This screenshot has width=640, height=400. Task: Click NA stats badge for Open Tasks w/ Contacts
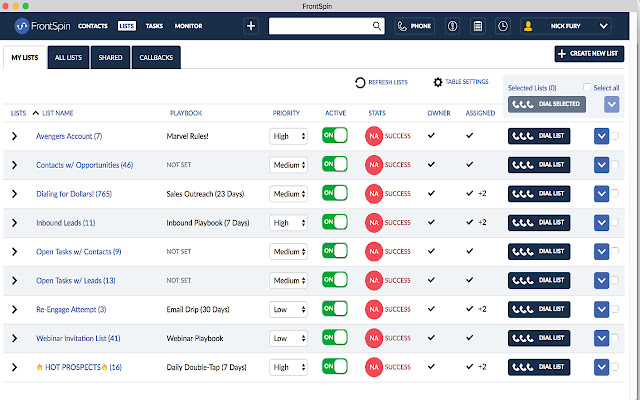[x=374, y=252]
